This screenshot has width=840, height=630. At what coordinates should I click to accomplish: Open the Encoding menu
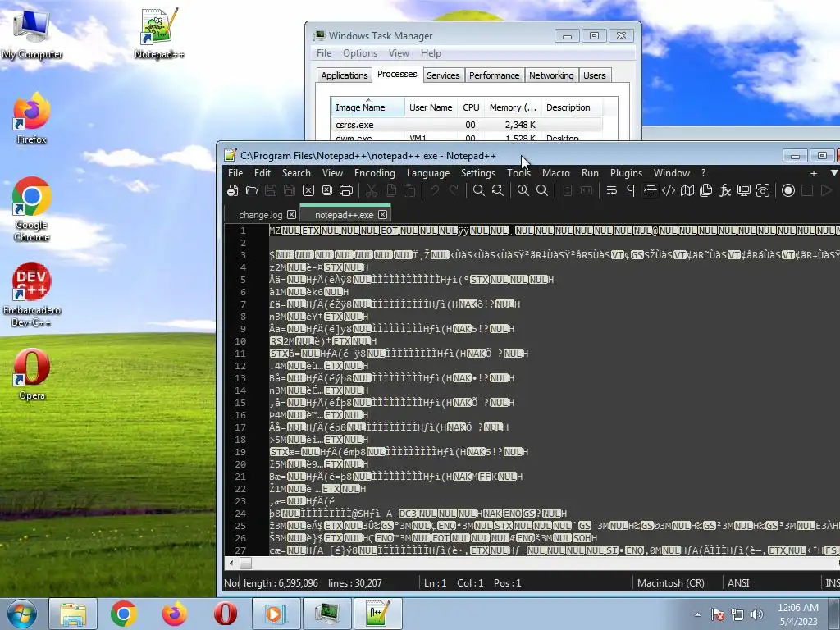point(374,173)
